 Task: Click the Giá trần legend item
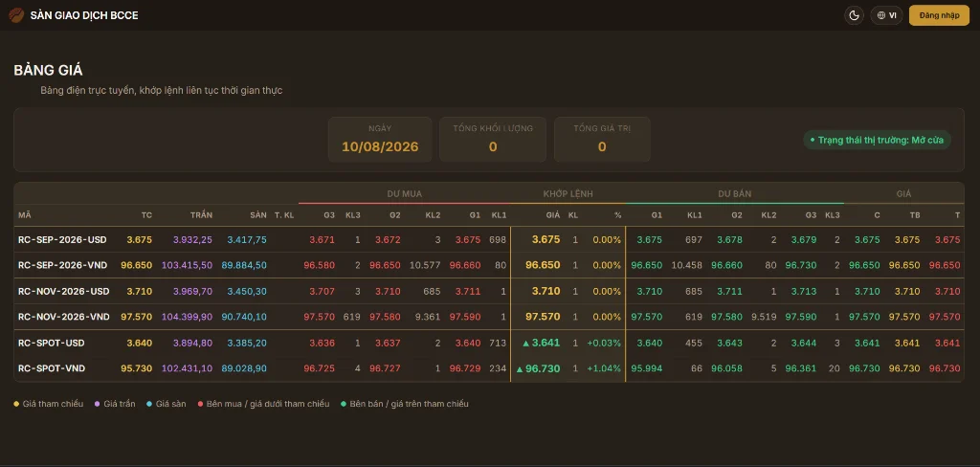pyautogui.click(x=115, y=404)
